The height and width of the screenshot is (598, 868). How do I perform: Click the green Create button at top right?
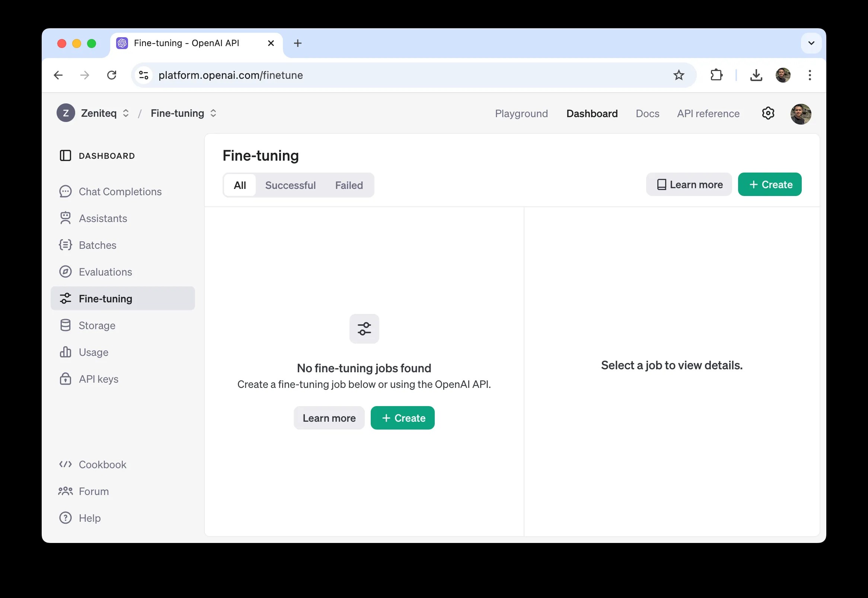pyautogui.click(x=769, y=184)
